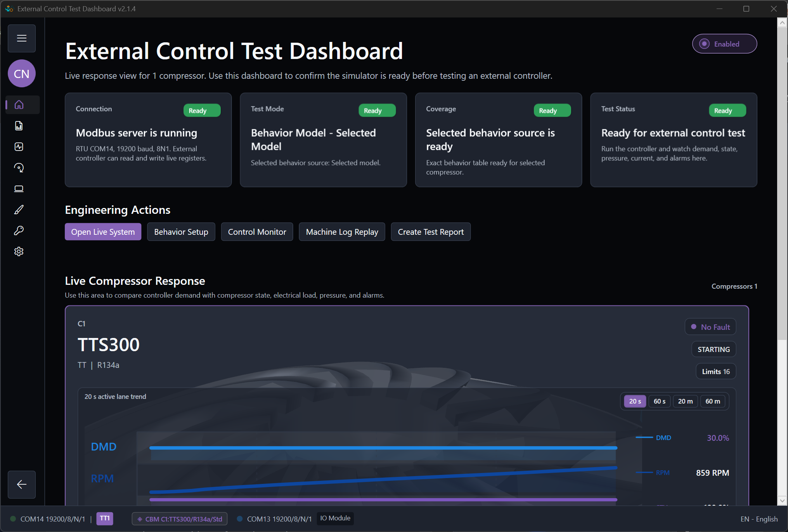Screen dimensions: 788x532
Task: Select the 60 m trend range
Action: pyautogui.click(x=713, y=401)
